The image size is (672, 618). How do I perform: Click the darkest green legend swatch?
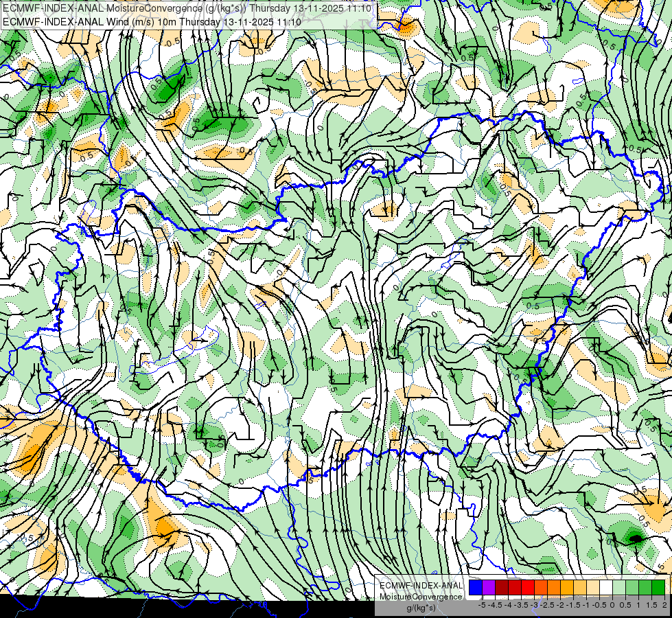tap(658, 587)
